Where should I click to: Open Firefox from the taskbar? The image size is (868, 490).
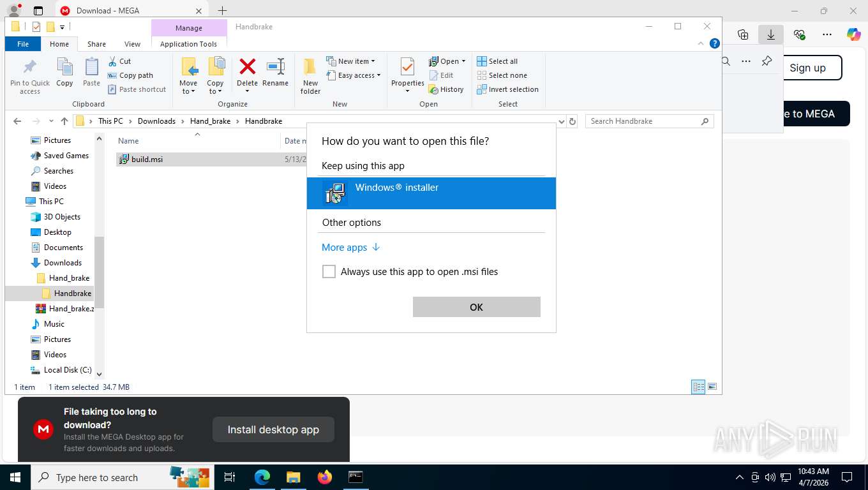pos(325,477)
